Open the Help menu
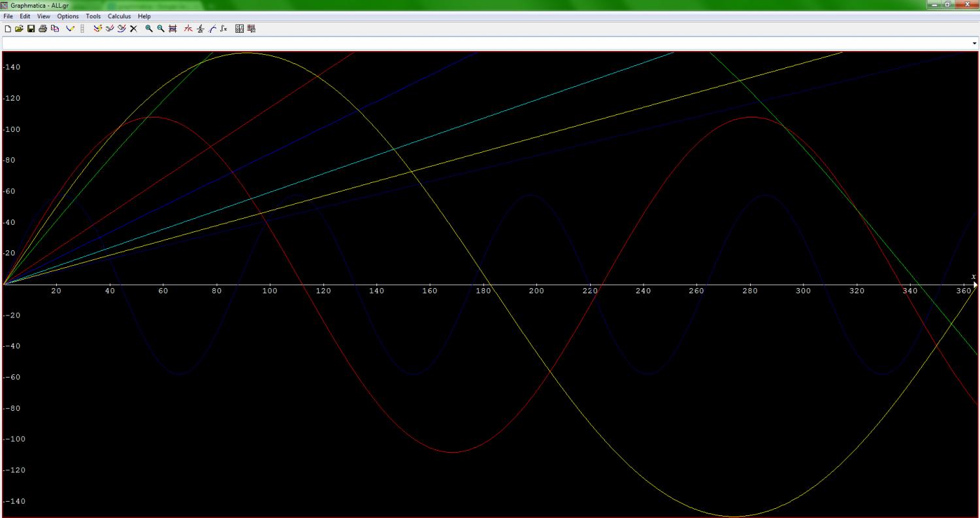 point(144,16)
